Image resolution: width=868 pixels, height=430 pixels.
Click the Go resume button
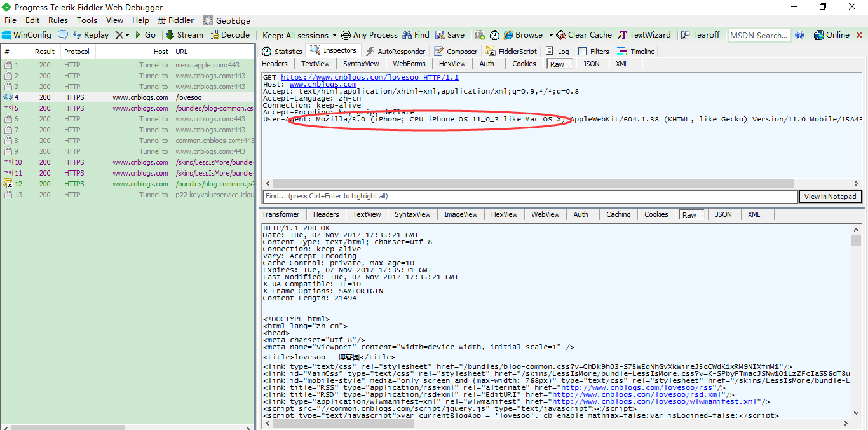pyautogui.click(x=145, y=35)
